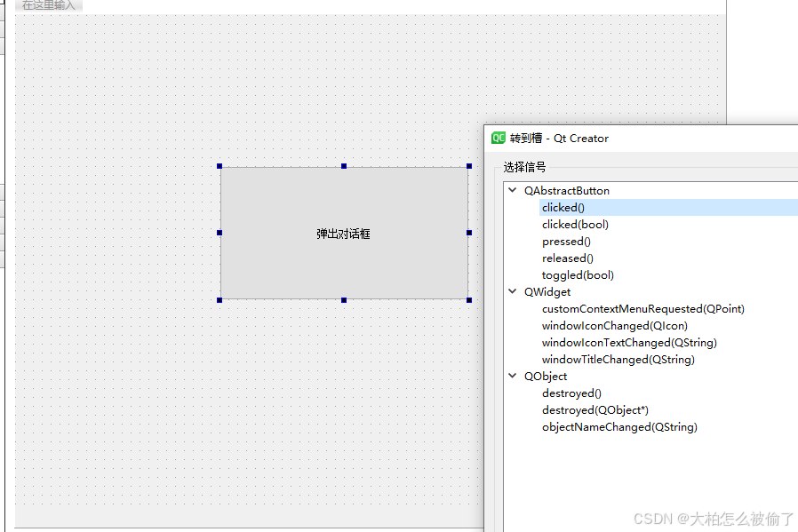The image size is (798, 532).
Task: Click the 转到槽 - Qt Creator title bar
Action: pos(642,139)
